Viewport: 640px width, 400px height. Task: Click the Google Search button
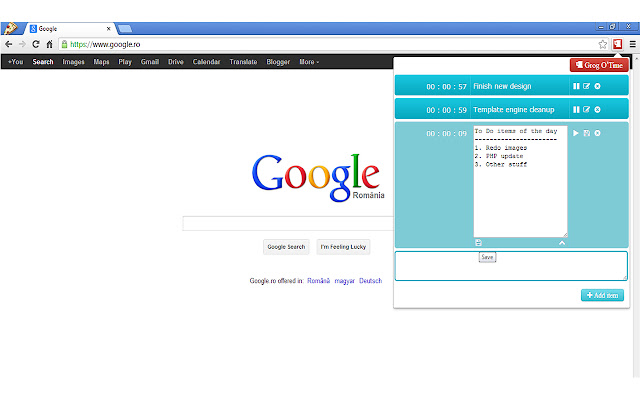(286, 247)
